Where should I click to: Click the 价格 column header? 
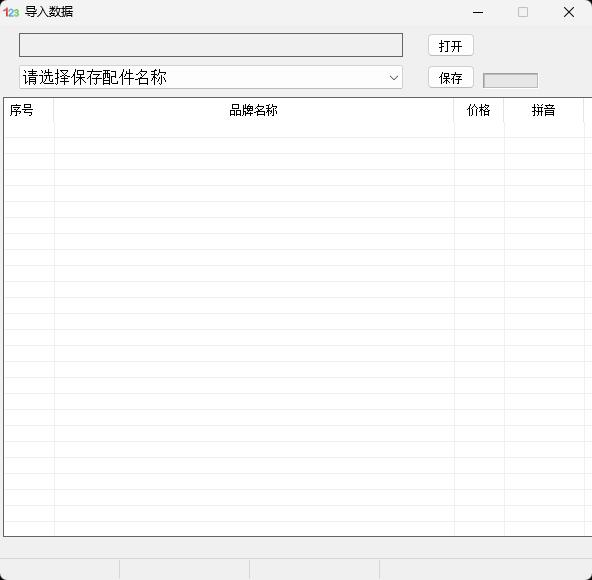point(479,110)
